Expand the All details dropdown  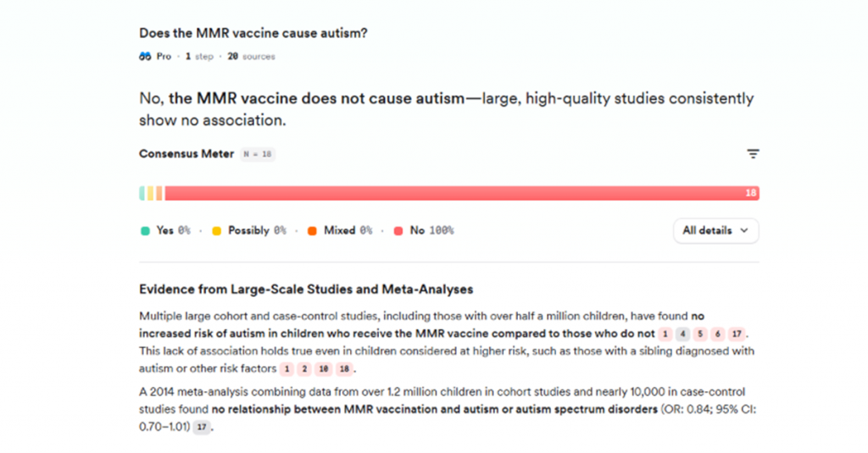(715, 230)
